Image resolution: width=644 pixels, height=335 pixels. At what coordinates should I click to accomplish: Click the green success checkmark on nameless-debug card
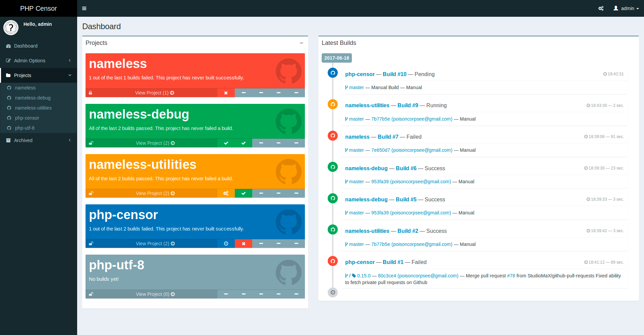click(226, 143)
